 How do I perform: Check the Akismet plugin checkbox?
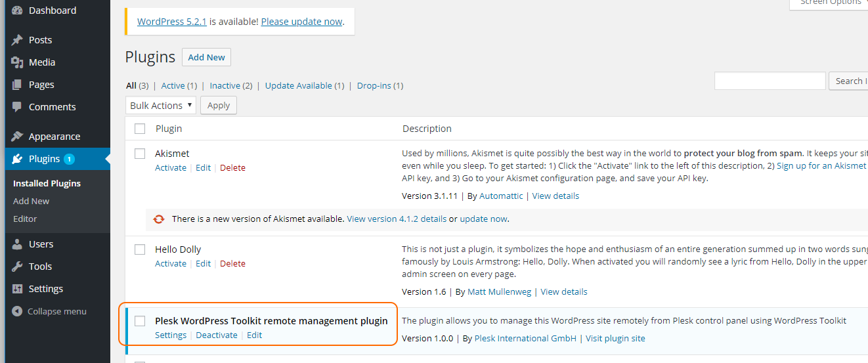(140, 154)
